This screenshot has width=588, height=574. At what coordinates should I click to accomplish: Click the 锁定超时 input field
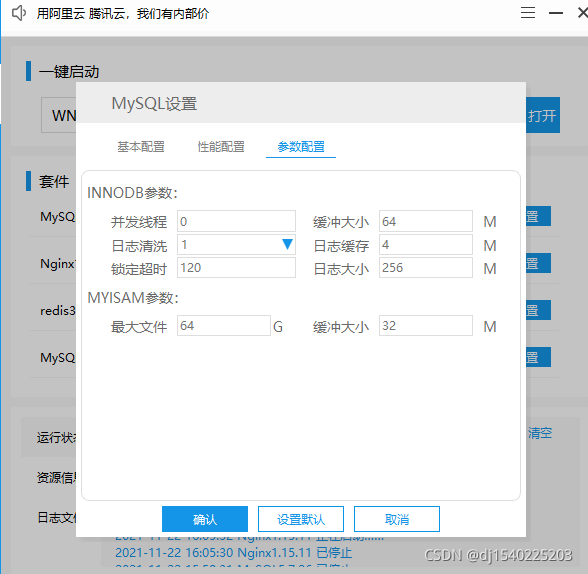click(x=236, y=267)
